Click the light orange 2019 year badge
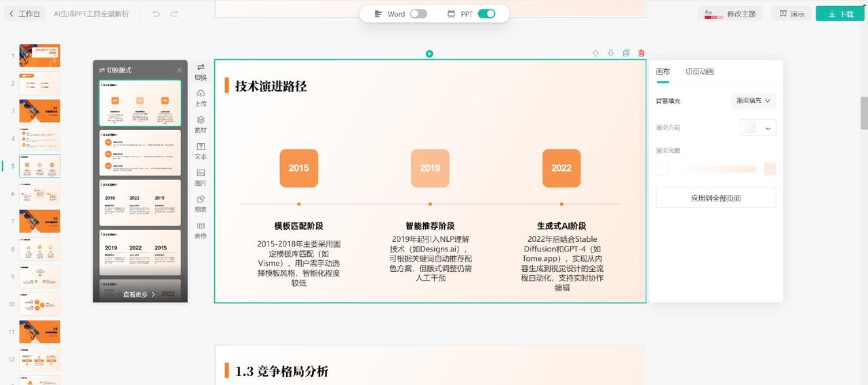Image resolution: width=868 pixels, height=385 pixels. coord(430,168)
